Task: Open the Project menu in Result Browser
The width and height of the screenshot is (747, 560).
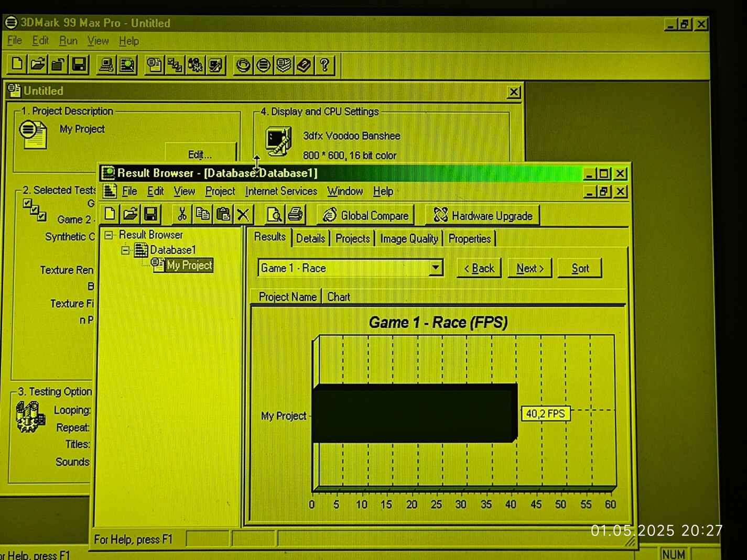Action: (220, 191)
